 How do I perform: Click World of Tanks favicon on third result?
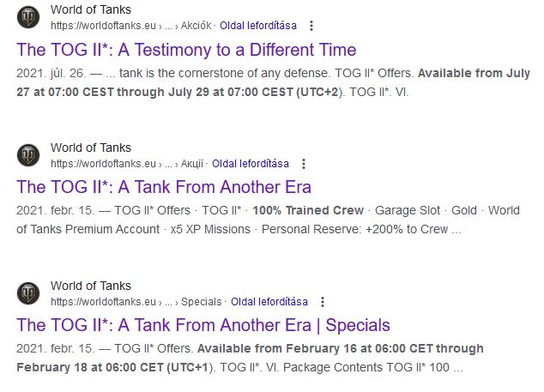pyautogui.click(x=28, y=293)
